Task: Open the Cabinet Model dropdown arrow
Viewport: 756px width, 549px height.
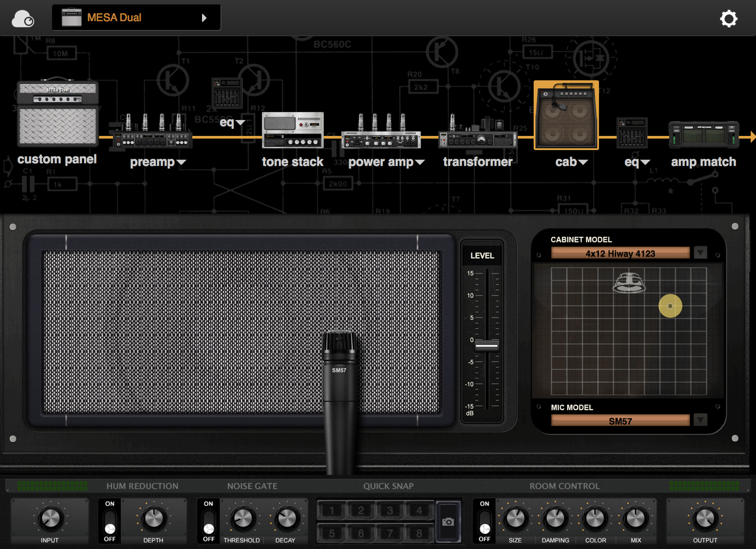Action: (700, 253)
